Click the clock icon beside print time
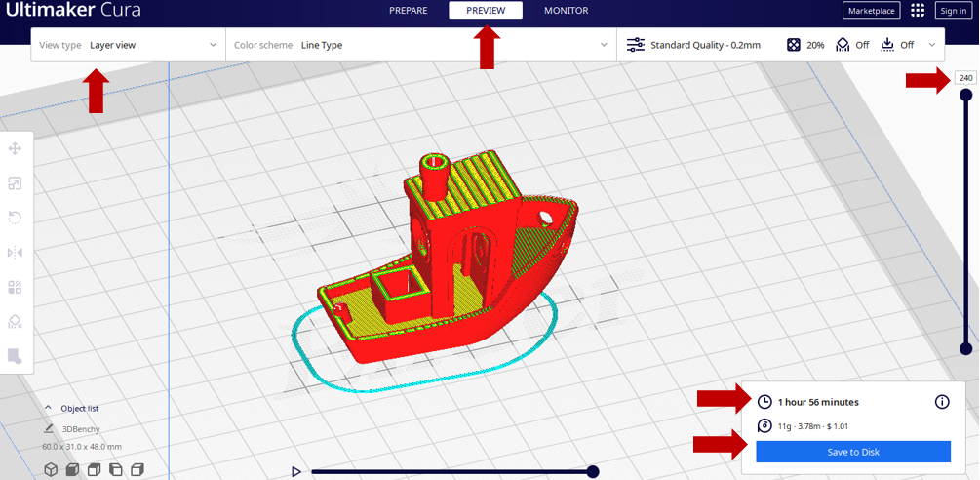 tap(764, 402)
